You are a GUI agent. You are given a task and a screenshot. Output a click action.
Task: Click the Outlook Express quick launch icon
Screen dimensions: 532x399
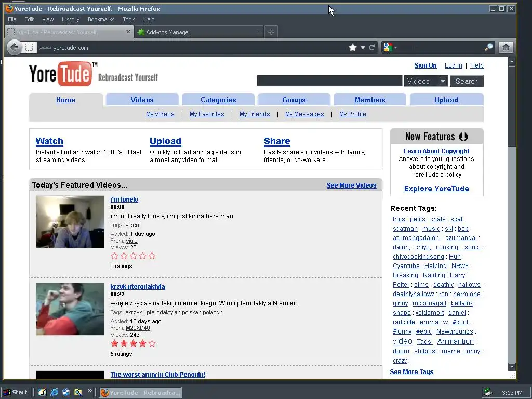click(x=66, y=392)
